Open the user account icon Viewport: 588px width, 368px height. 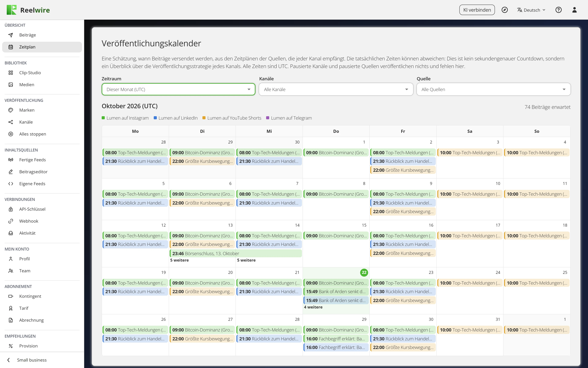pyautogui.click(x=574, y=10)
